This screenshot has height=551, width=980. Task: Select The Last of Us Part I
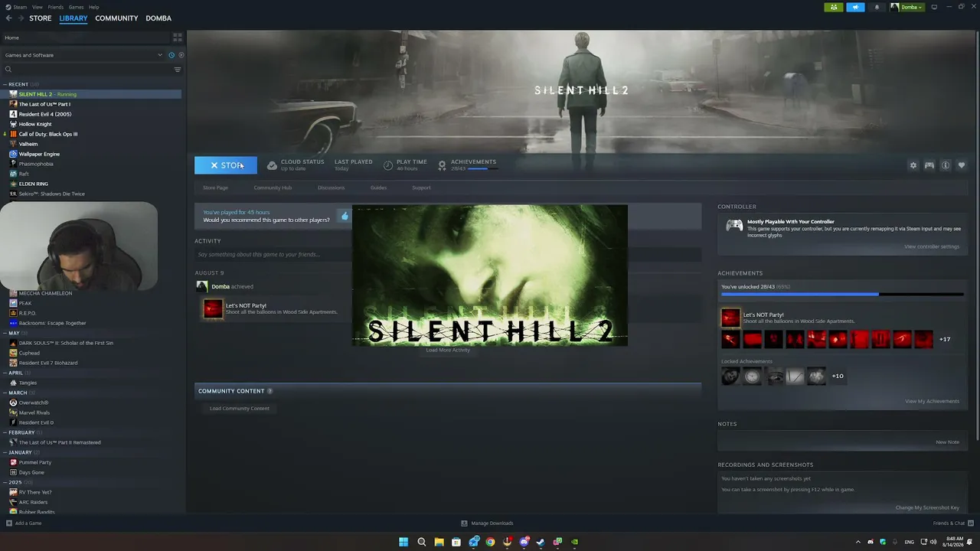coord(44,104)
